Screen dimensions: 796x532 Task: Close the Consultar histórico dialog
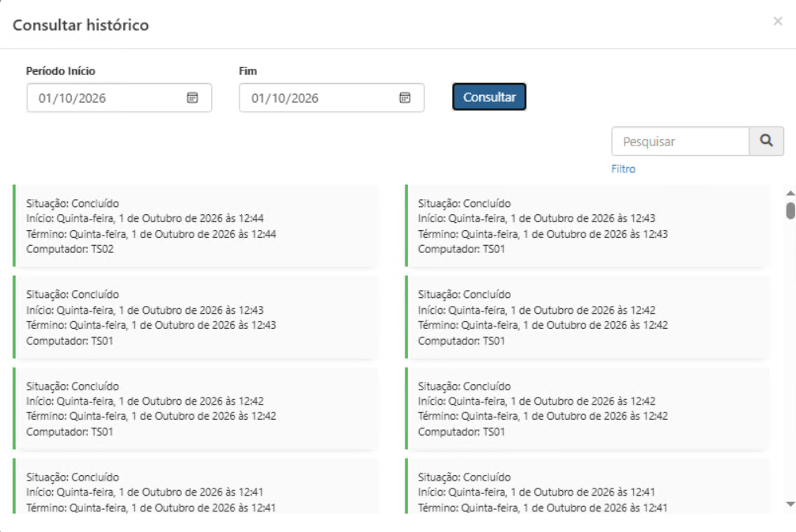[778, 21]
